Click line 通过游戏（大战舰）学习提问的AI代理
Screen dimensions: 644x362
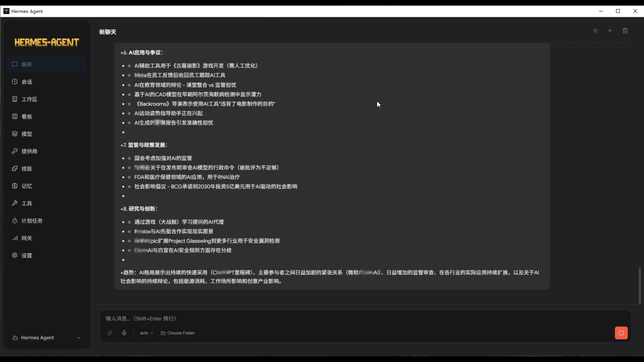tap(179, 222)
